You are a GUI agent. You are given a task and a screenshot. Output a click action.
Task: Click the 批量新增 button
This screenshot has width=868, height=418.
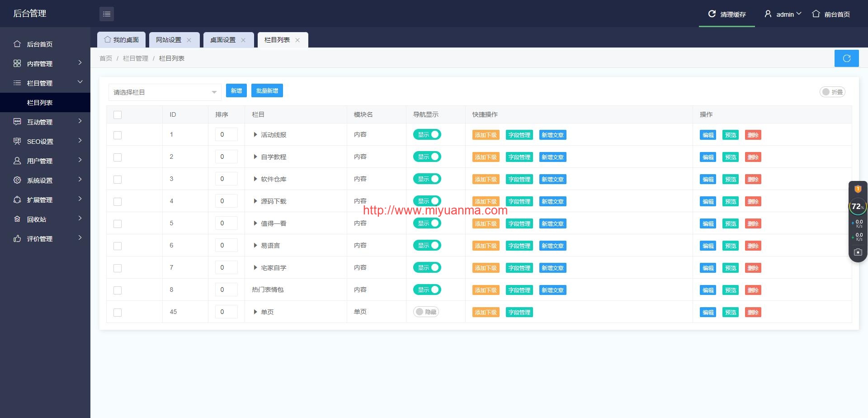(x=267, y=91)
